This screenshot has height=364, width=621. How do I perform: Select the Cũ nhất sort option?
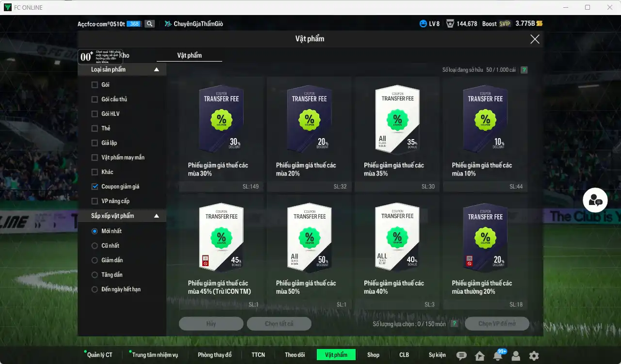click(95, 246)
